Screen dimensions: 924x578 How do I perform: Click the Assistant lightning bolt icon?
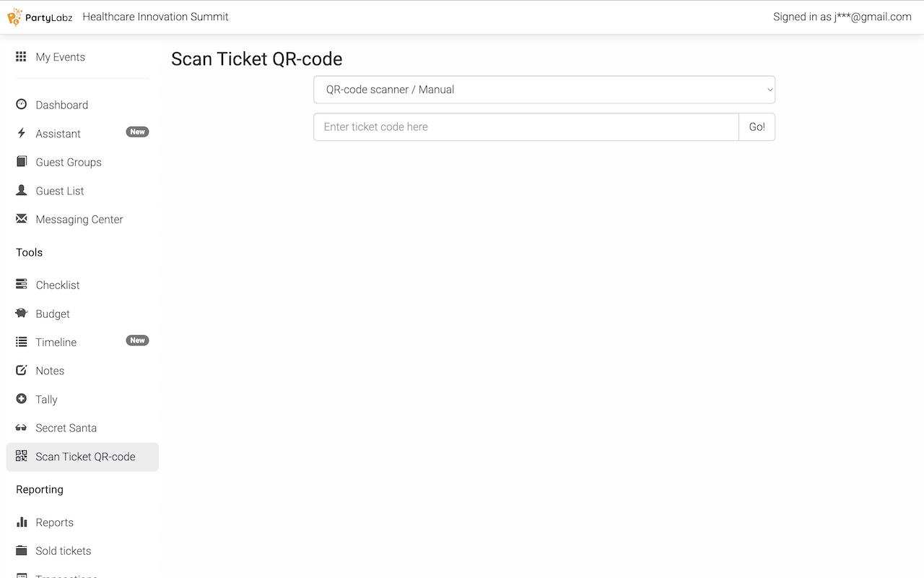tap(21, 133)
